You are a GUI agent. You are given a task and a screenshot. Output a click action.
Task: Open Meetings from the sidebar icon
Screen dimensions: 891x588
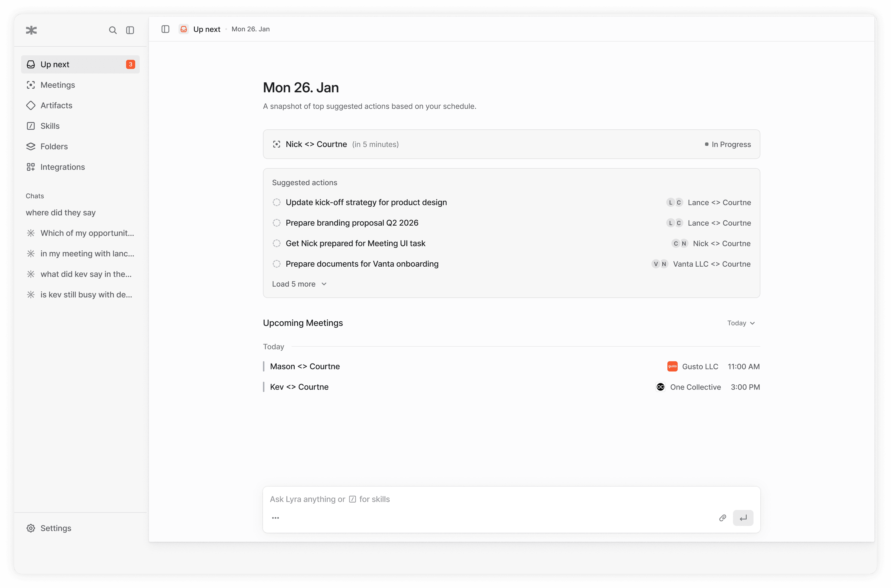pyautogui.click(x=31, y=85)
